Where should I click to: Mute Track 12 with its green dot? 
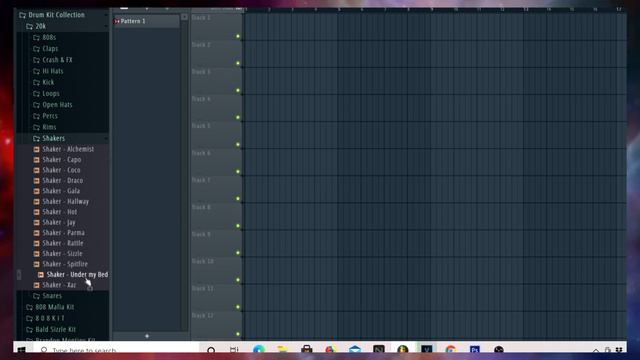(x=238, y=334)
